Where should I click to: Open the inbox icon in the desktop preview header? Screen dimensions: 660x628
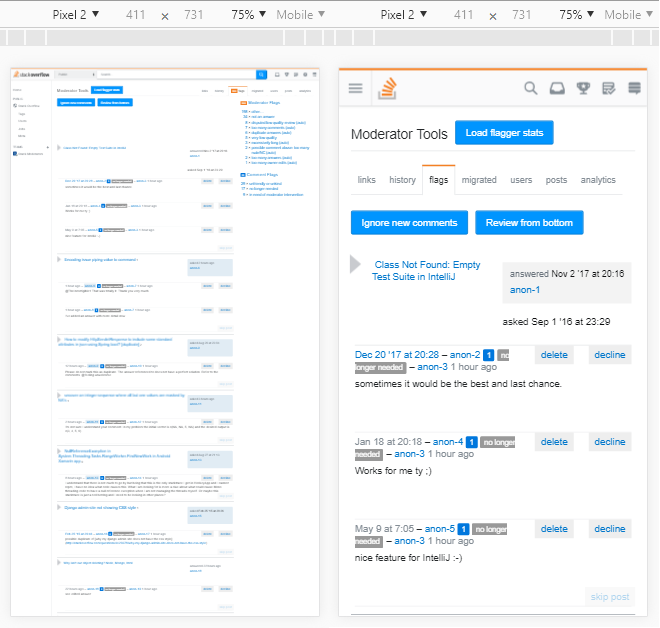click(277, 75)
